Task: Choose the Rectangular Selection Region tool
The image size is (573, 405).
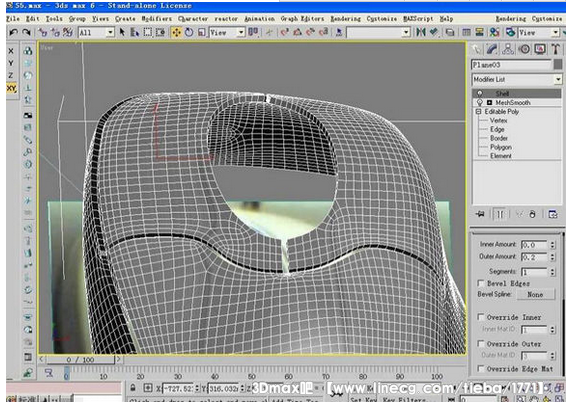Action: (x=148, y=33)
